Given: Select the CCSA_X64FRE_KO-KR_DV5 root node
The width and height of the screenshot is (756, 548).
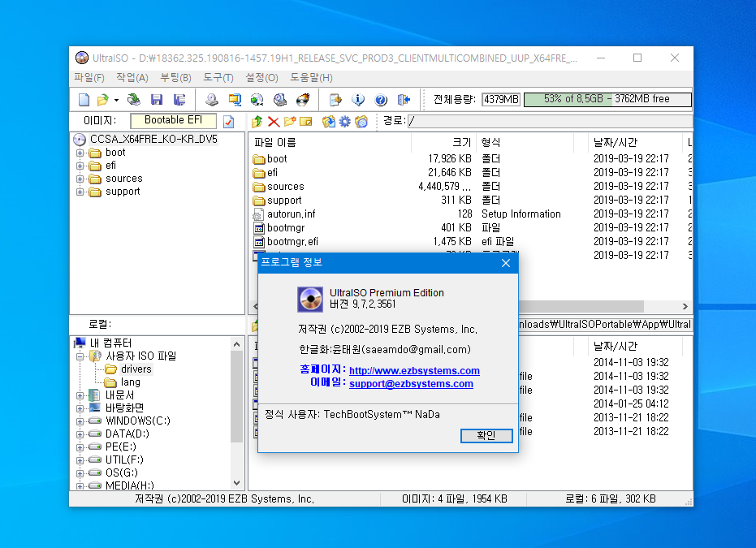Looking at the screenshot, I should [153, 140].
